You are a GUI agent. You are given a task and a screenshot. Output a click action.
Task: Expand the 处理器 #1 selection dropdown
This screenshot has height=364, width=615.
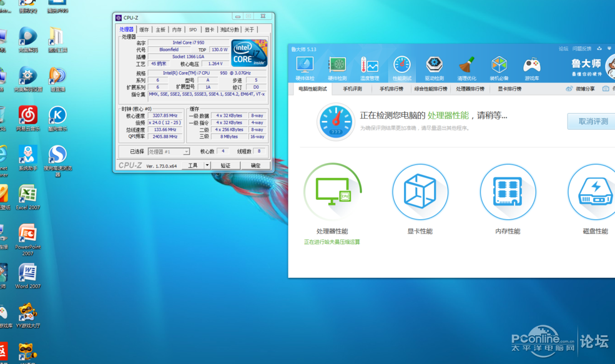click(187, 152)
